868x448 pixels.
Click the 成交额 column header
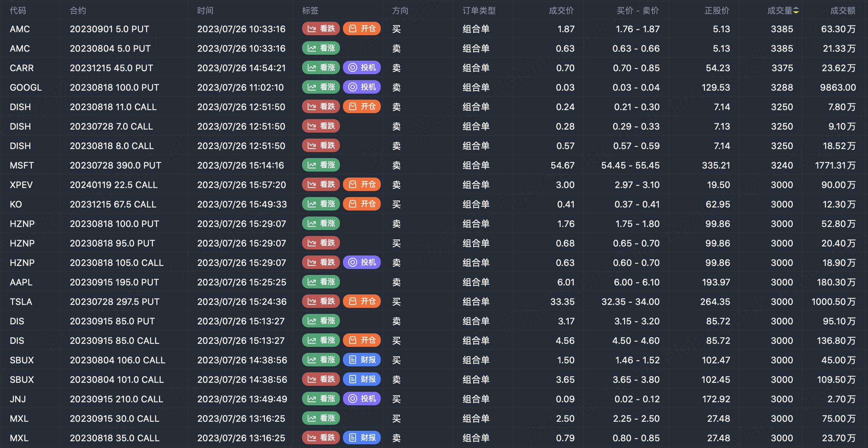tap(843, 11)
